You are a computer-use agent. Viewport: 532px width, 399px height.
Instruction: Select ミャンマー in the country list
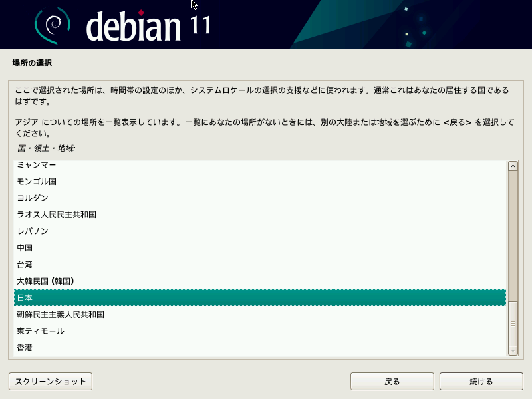point(260,165)
